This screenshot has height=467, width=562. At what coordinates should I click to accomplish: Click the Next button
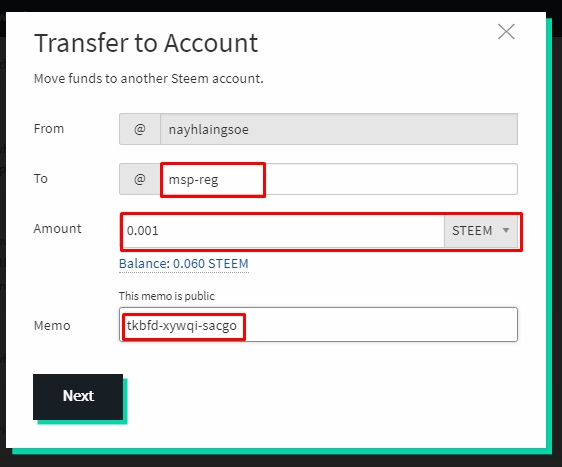78,397
